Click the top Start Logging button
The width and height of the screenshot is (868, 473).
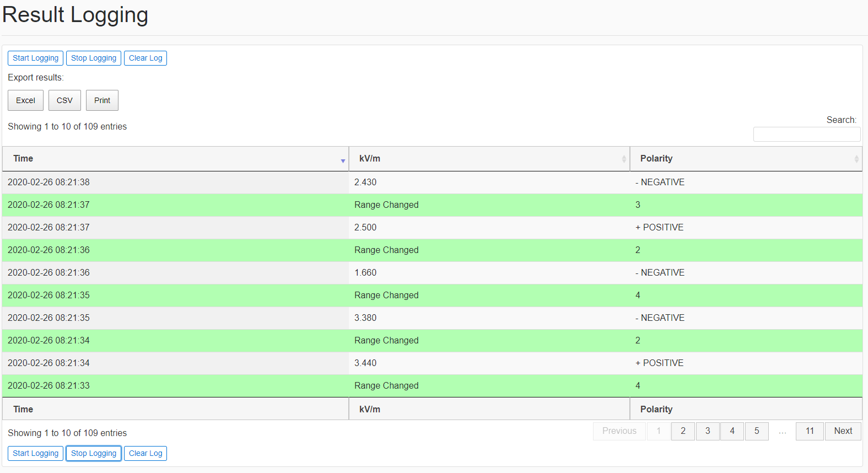(x=35, y=58)
